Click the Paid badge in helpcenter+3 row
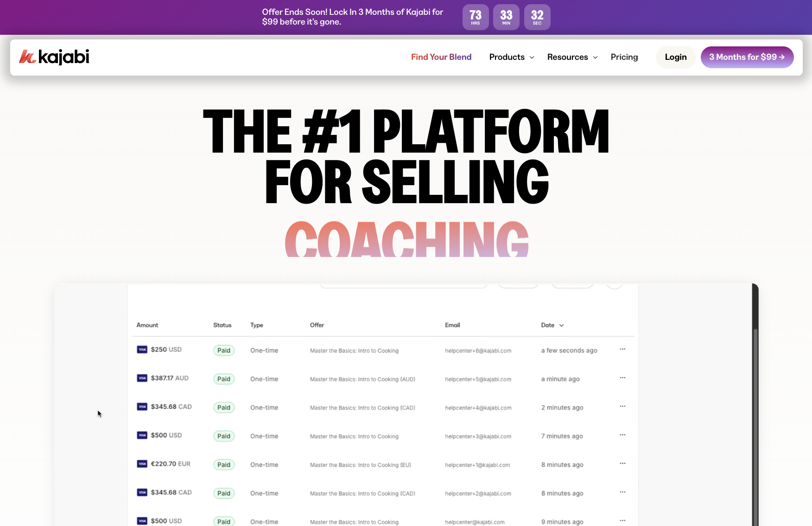Image resolution: width=812 pixels, height=526 pixels. (x=224, y=436)
